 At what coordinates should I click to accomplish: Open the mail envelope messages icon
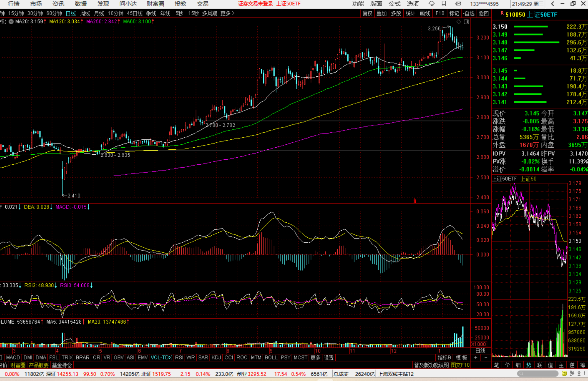[458, 4]
